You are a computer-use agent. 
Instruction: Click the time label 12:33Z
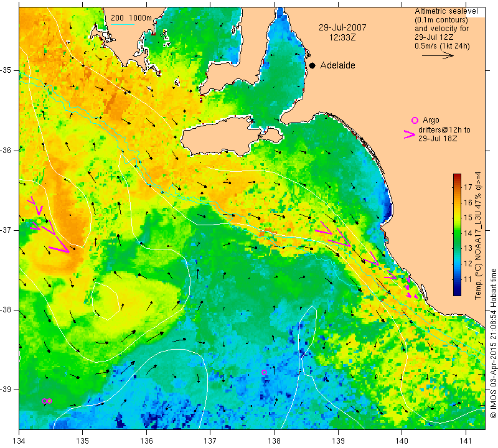tap(342, 37)
